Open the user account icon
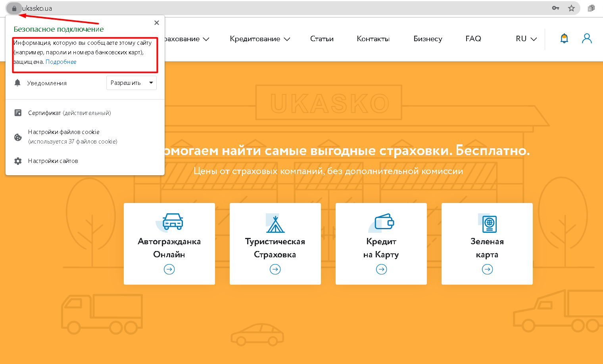Viewport: 603px width, 364px height. (587, 38)
